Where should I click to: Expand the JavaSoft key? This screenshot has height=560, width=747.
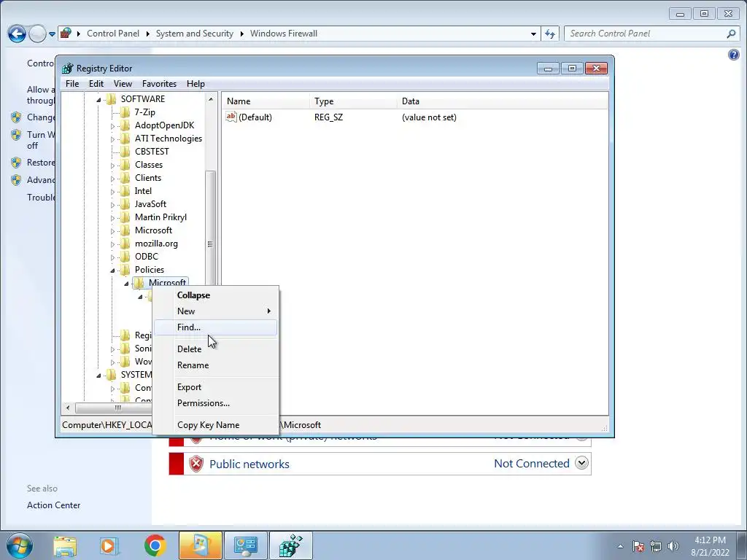coord(113,205)
